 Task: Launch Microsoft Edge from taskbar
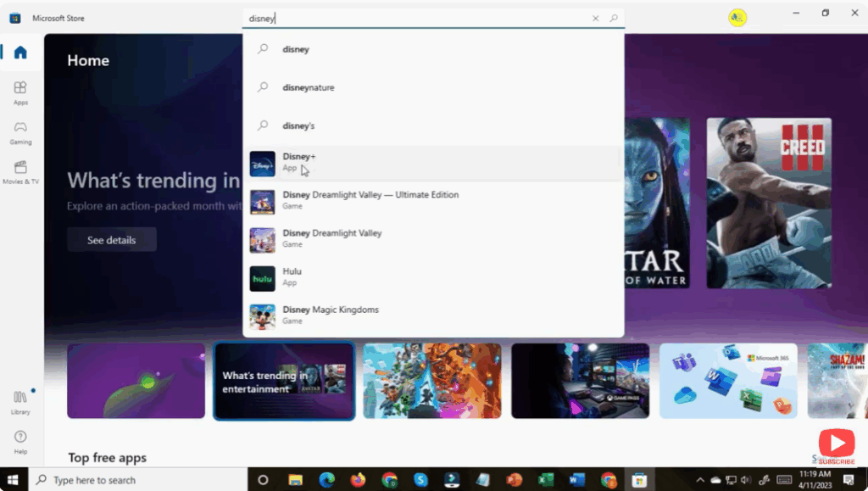[326, 480]
